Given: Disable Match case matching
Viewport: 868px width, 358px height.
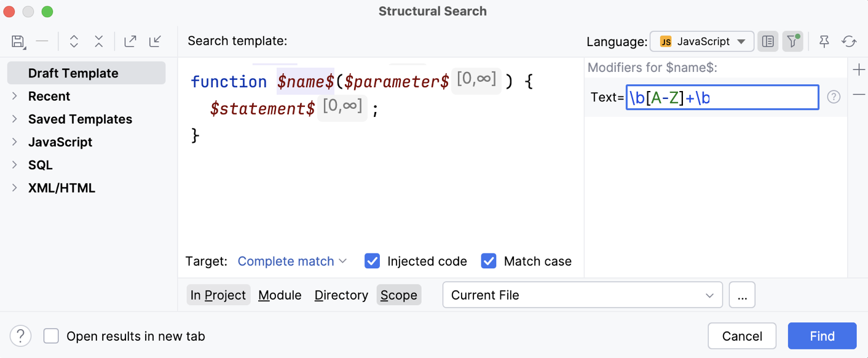Looking at the screenshot, I should click(x=489, y=261).
